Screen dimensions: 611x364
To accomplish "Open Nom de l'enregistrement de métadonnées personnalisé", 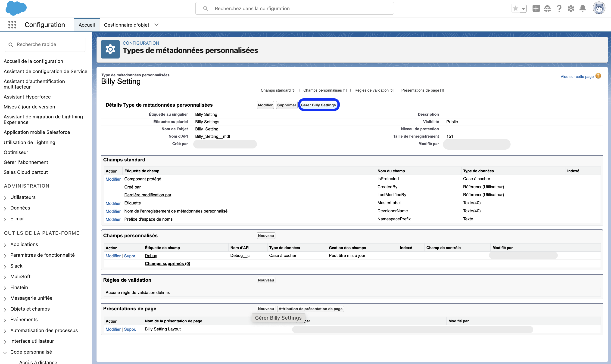I will point(176,211).
